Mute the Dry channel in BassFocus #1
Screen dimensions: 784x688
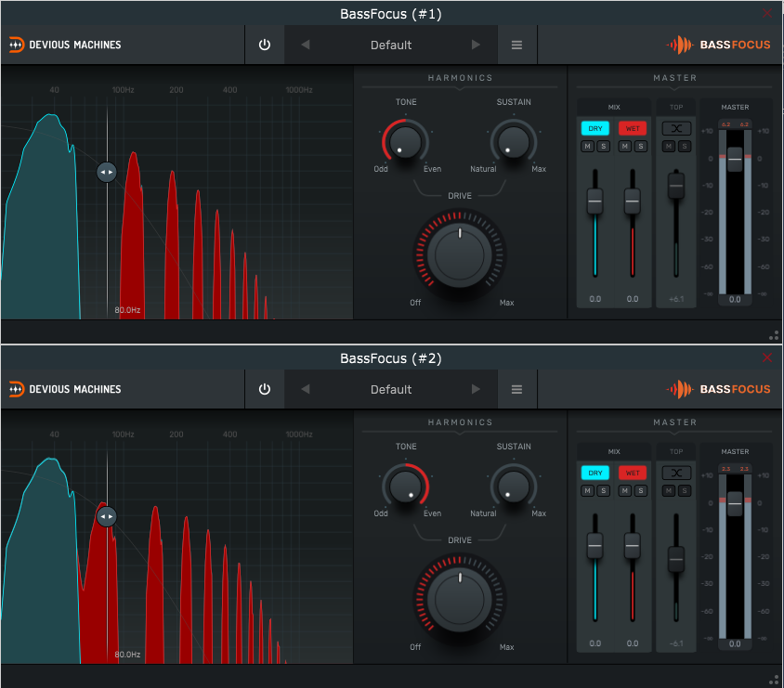point(587,147)
